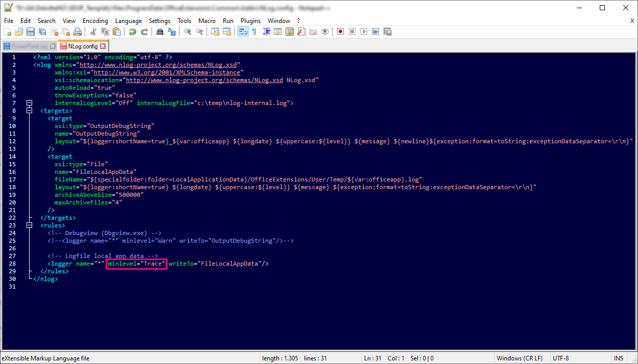
Task: Collapse the rules block on line 23
Action: [29, 225]
